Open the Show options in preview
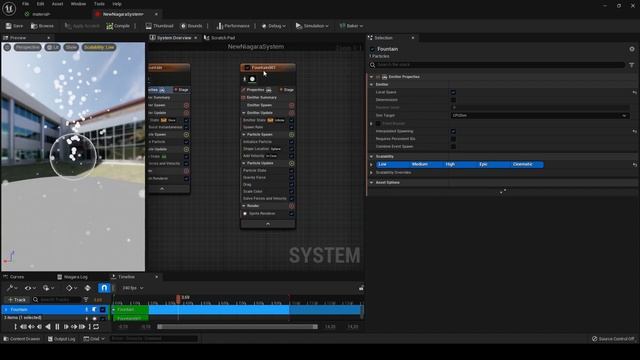 pyautogui.click(x=71, y=47)
